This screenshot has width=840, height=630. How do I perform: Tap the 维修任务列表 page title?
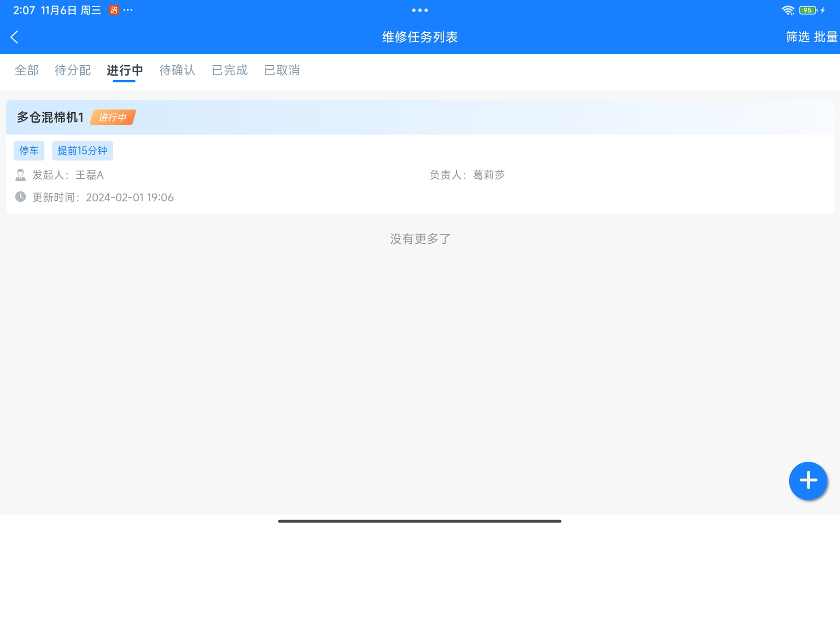click(x=420, y=37)
